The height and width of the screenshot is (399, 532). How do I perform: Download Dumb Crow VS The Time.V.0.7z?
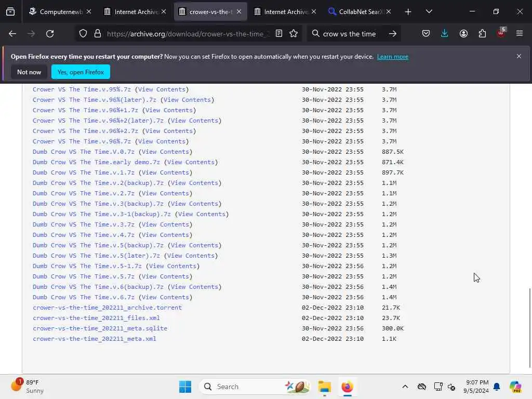(84, 152)
